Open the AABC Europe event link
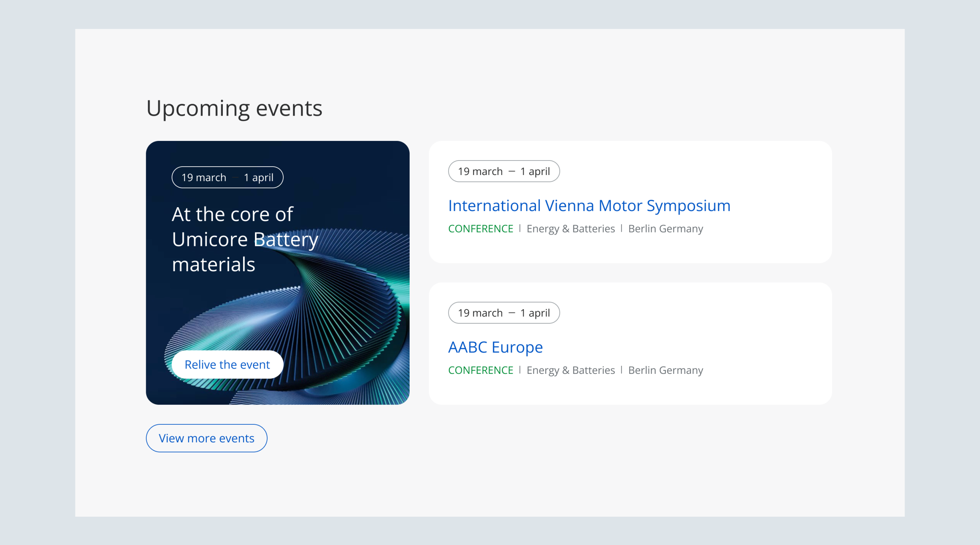The image size is (980, 545). tap(495, 347)
